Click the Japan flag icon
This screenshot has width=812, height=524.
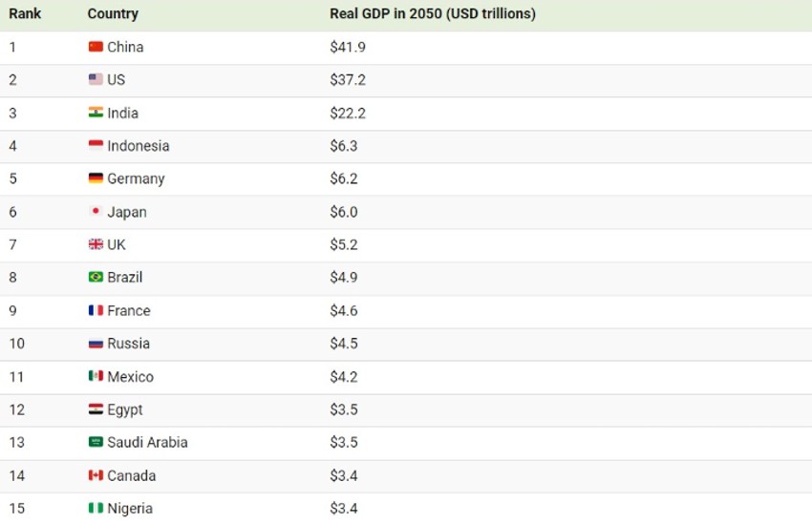(x=96, y=212)
